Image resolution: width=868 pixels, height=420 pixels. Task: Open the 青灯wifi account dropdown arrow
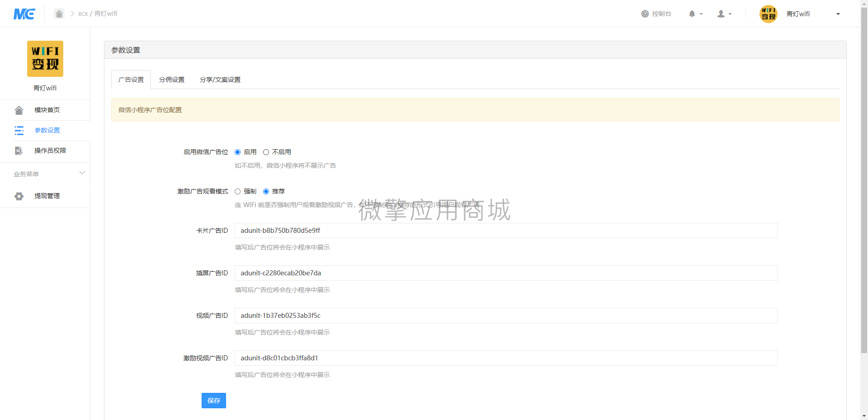pos(838,14)
